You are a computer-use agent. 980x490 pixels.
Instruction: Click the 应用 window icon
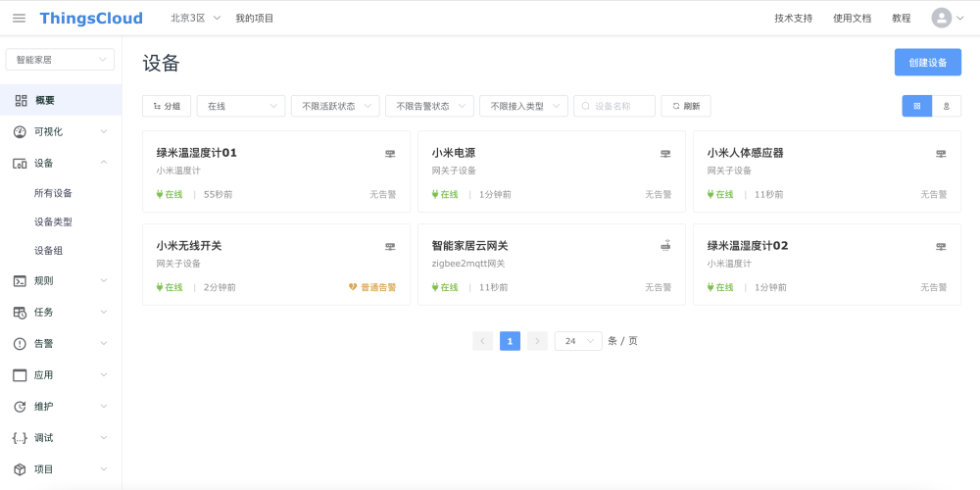[20, 375]
